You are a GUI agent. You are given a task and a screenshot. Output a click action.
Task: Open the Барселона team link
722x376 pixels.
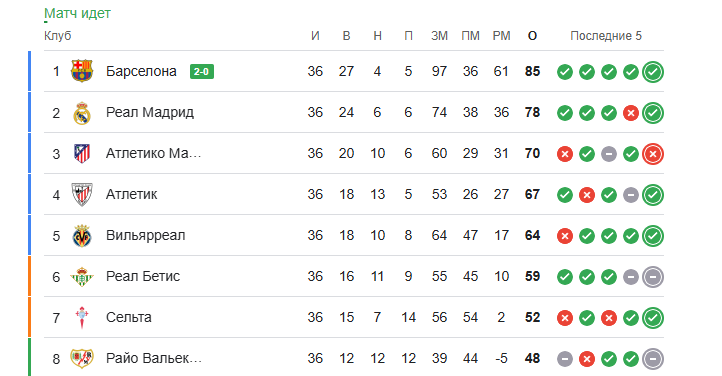[141, 71]
